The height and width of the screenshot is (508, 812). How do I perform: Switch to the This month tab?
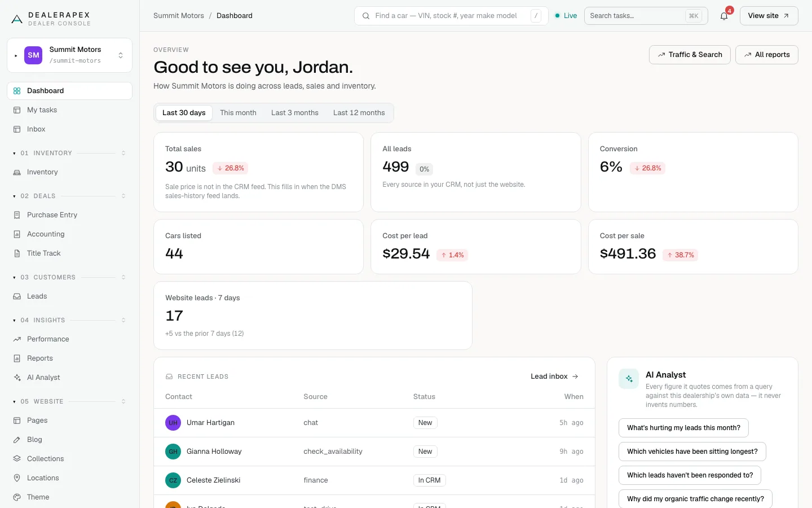point(238,113)
